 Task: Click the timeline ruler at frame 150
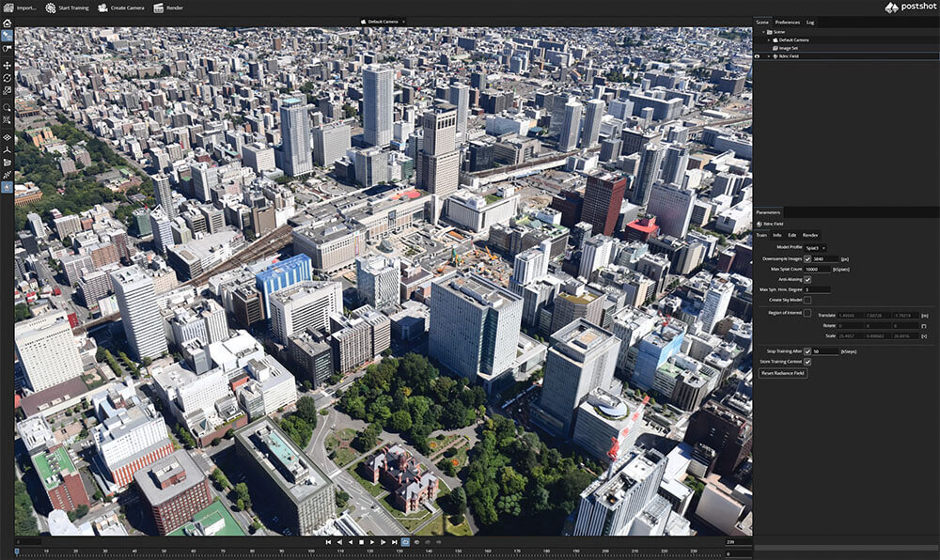(458, 552)
